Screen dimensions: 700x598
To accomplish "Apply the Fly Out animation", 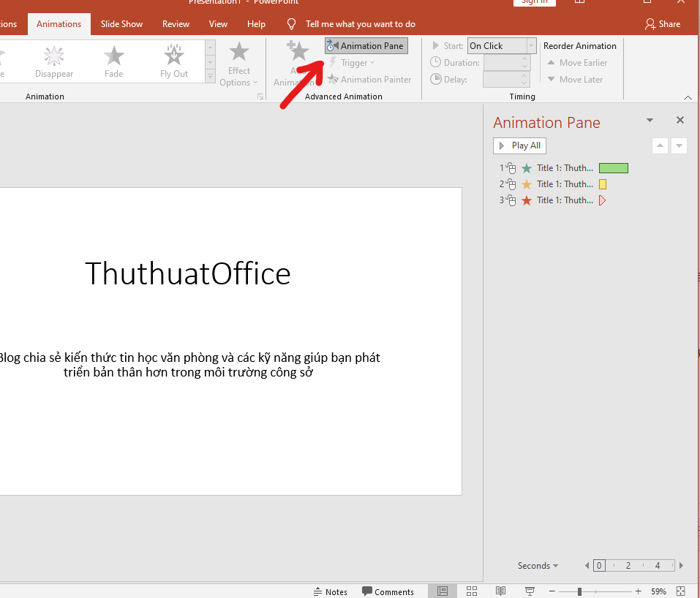I will pos(173,61).
